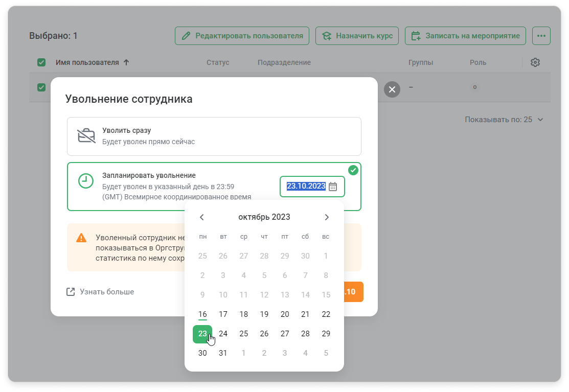The width and height of the screenshot is (569, 392).
Task: Click the 'Статус' column header
Action: 218,62
